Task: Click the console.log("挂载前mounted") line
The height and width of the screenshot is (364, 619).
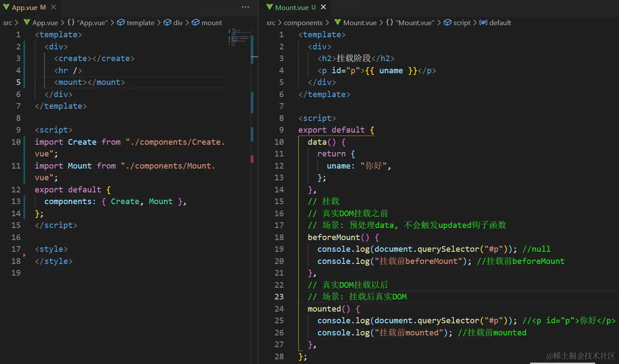Action: pos(422,332)
